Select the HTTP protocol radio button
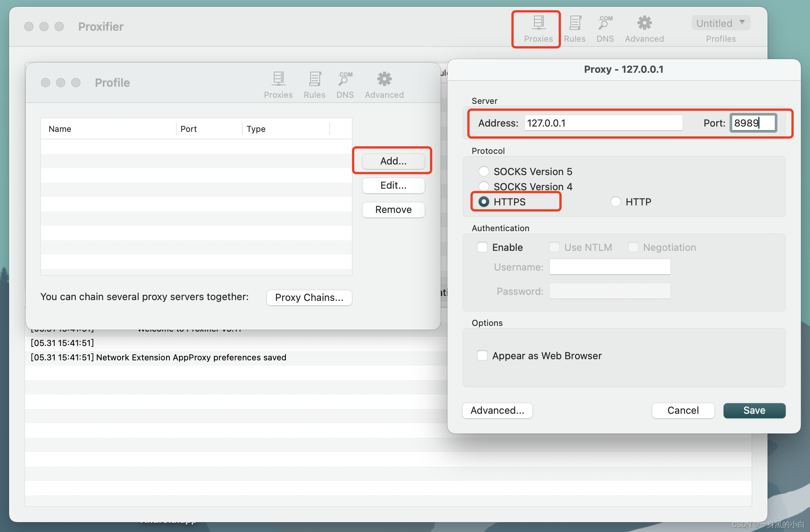Viewport: 810px width, 532px height. [x=615, y=202]
